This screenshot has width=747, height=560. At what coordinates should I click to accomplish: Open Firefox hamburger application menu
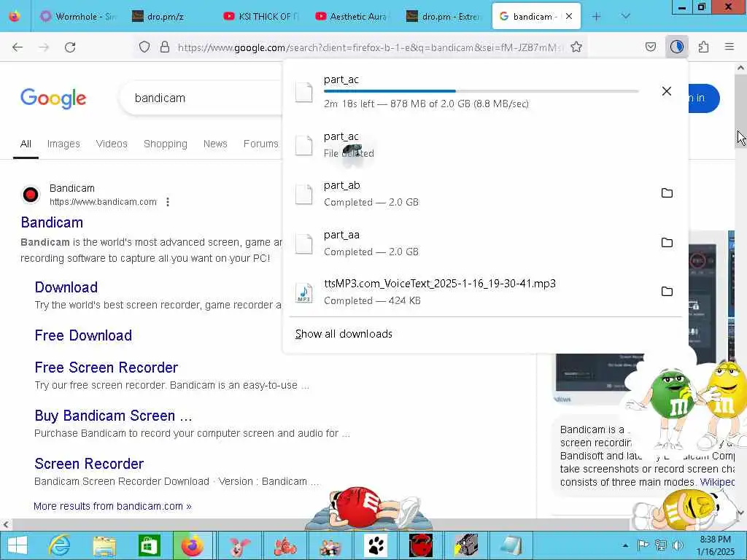click(729, 47)
